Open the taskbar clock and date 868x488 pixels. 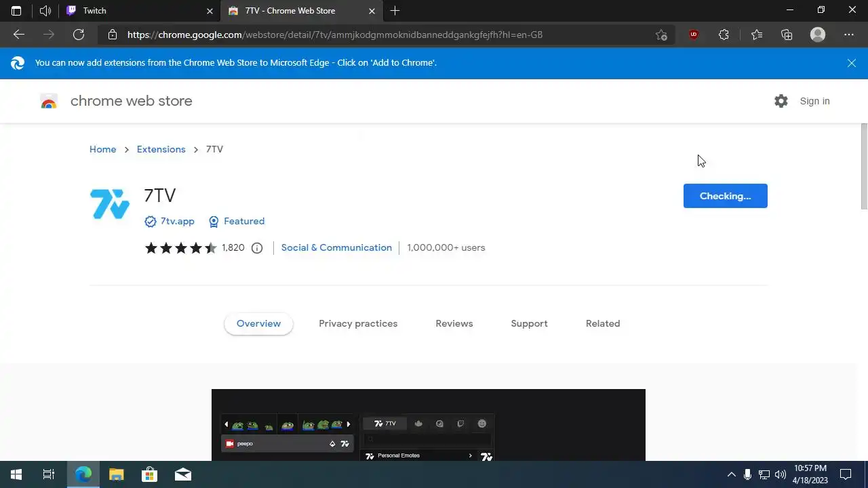[x=810, y=474]
